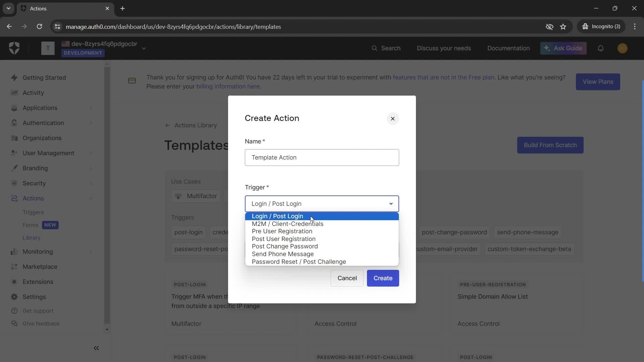644x362 pixels.
Task: Bookmark this page with star icon
Action: pos(563,27)
